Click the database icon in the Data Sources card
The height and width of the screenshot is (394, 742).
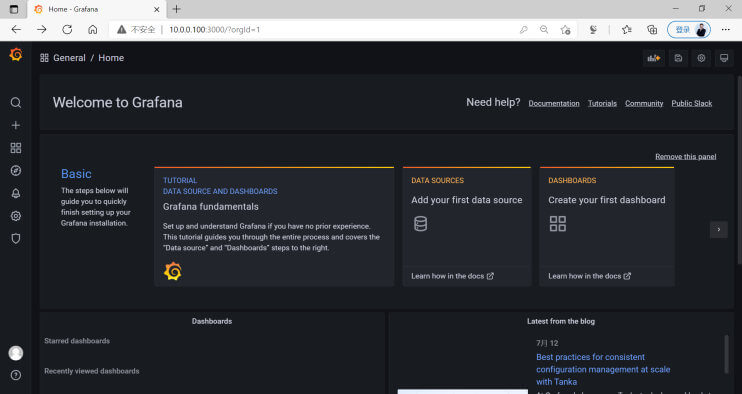click(420, 223)
